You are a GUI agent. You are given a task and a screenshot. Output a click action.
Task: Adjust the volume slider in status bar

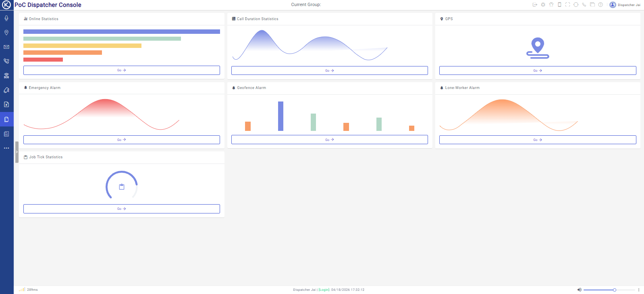pos(609,290)
